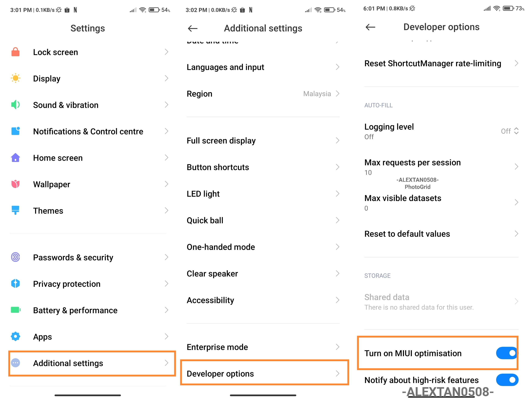Screen dimensions: 532x399
Task: Go back from Additional settings screen
Action: tap(193, 28)
